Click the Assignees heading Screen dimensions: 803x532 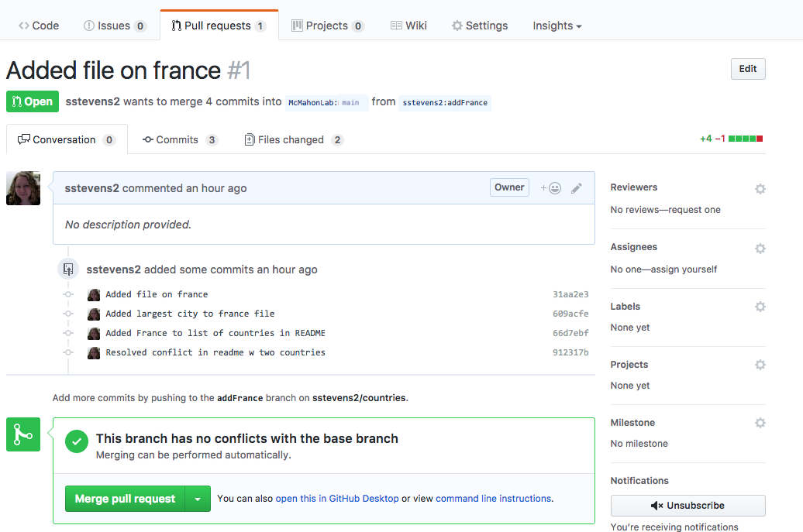pyautogui.click(x=633, y=246)
